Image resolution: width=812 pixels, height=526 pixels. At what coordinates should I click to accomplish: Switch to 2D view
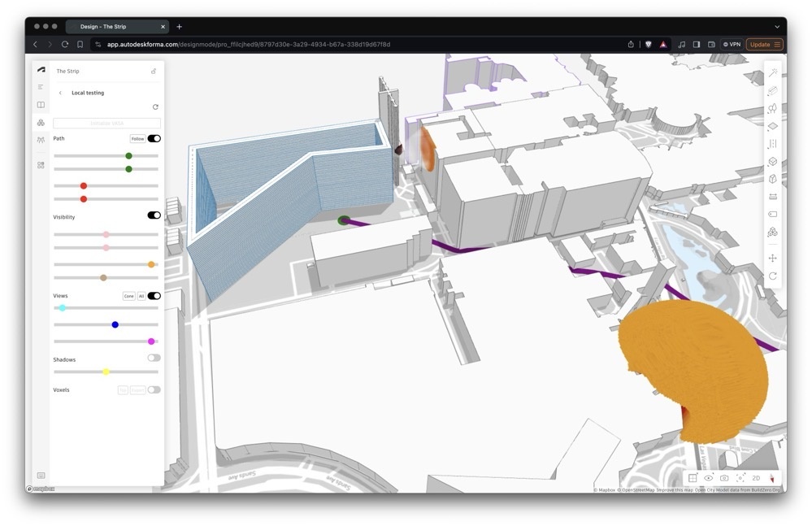tap(756, 478)
